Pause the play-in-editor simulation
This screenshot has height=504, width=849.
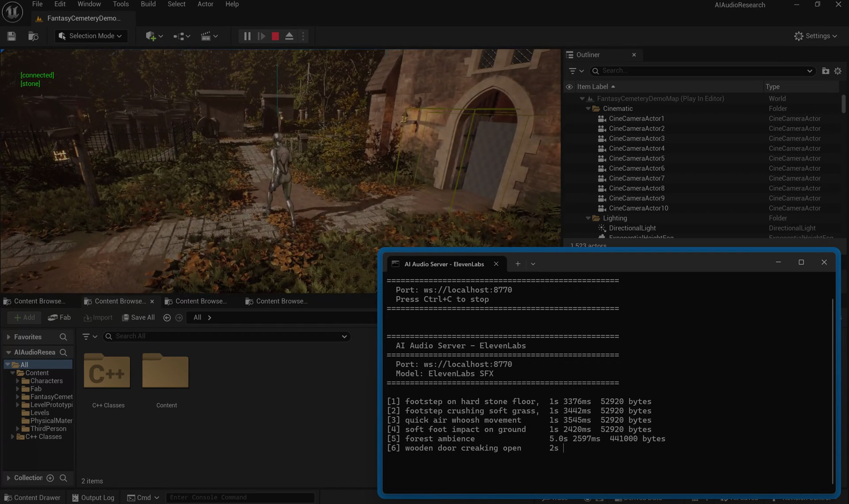247,36
